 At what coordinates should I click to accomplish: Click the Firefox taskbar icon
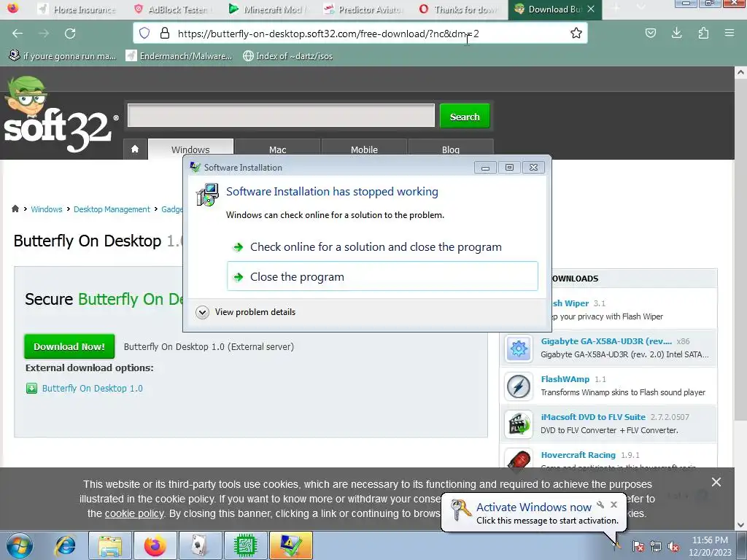tap(155, 545)
